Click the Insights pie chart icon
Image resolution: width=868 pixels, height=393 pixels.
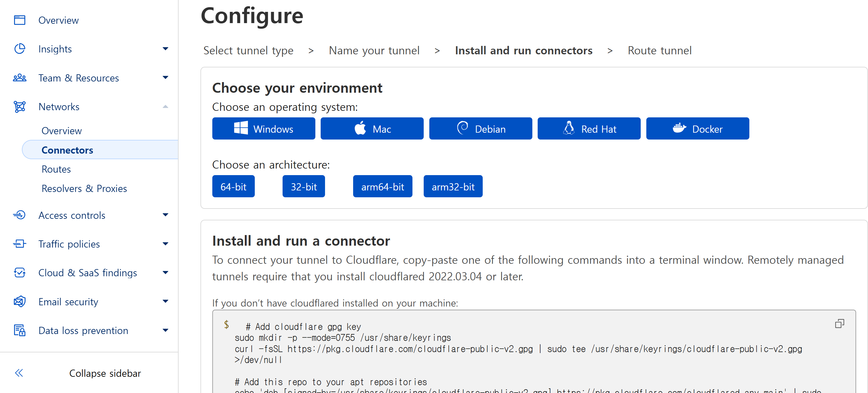20,49
